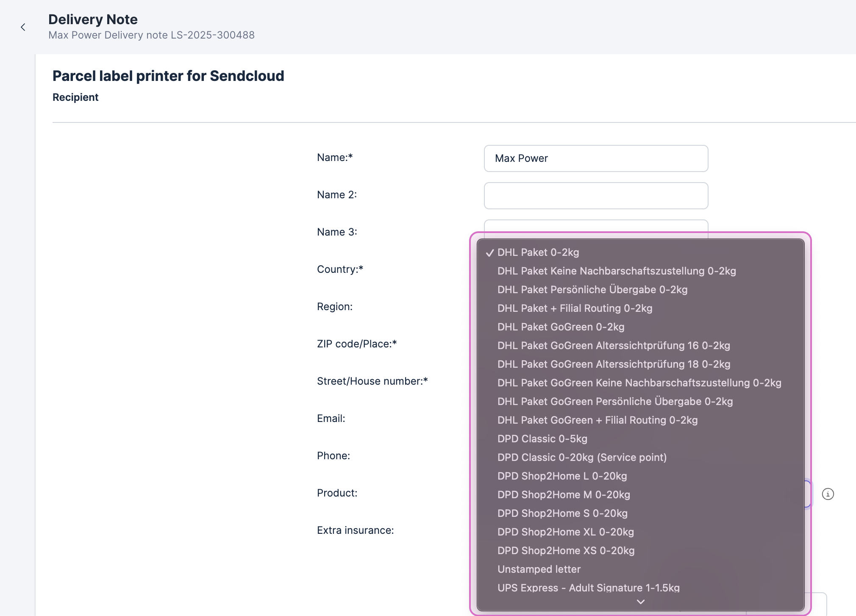This screenshot has height=616, width=856.
Task: Focus the Name 2 text field
Action: (x=595, y=196)
